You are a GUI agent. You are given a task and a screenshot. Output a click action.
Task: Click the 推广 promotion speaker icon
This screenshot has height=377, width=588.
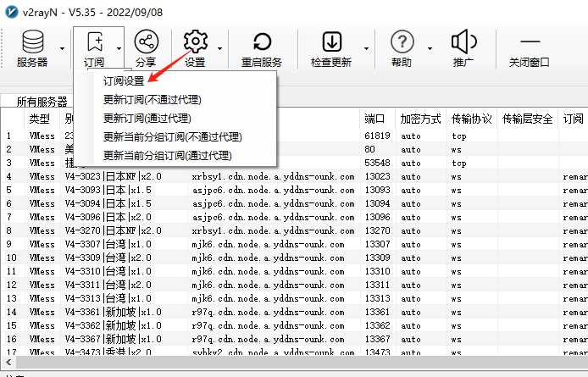coord(463,42)
